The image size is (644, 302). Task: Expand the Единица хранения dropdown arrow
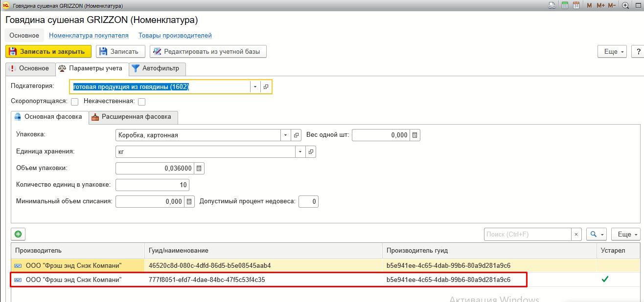point(300,152)
